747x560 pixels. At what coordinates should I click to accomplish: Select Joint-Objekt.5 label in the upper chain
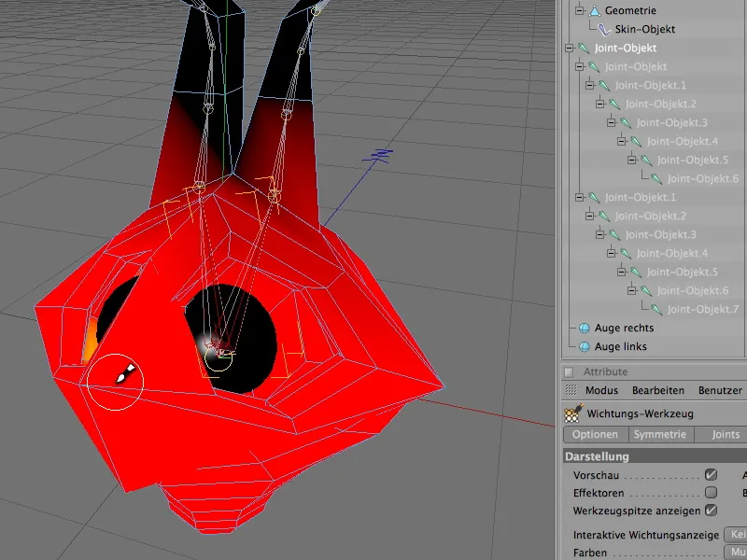click(693, 160)
